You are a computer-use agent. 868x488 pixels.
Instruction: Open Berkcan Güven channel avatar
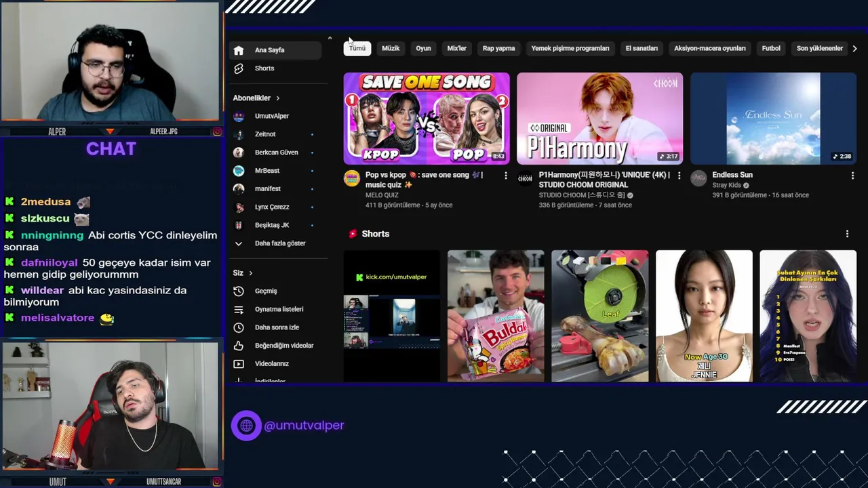239,152
